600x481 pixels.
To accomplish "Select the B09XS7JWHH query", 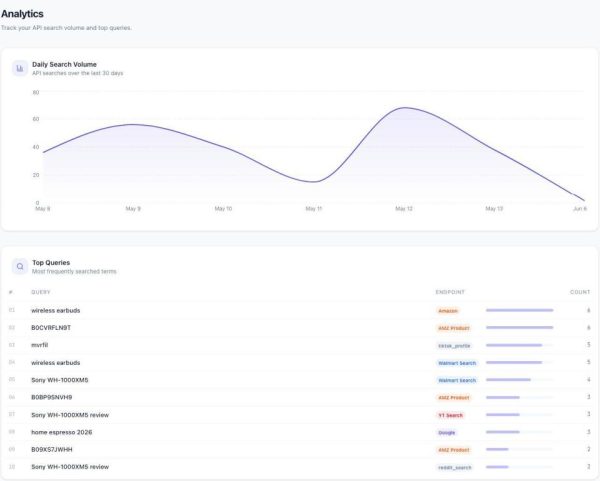I will [52, 449].
